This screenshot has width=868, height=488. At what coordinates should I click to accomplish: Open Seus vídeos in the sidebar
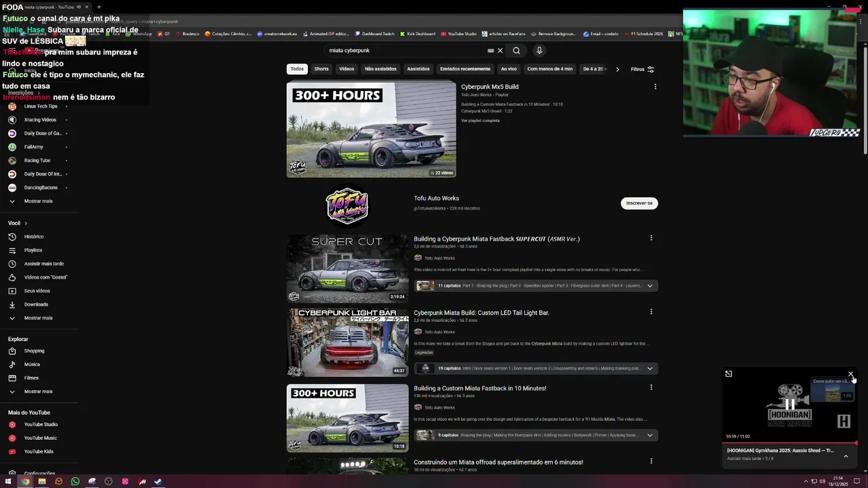[37, 291]
